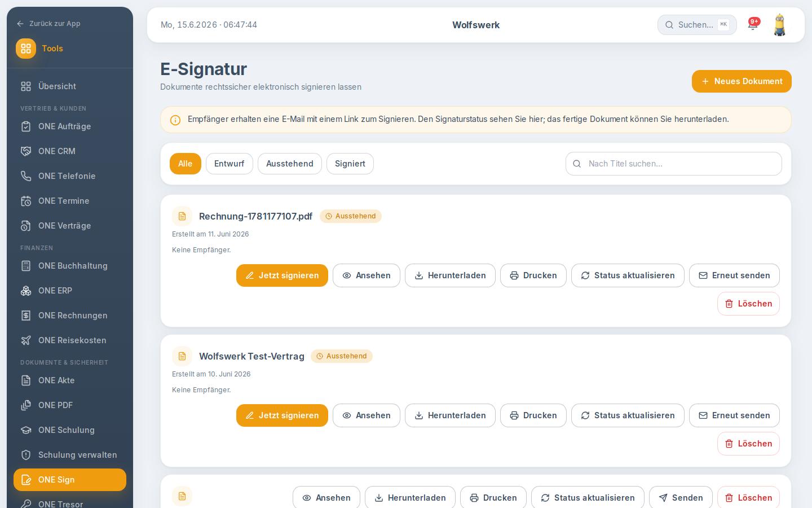Click the ONE ERP cubes icon

coord(26,291)
